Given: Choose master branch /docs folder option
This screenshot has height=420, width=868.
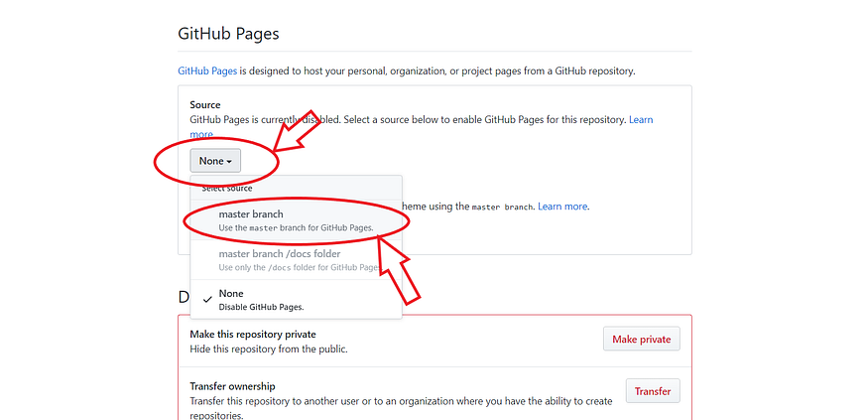Looking at the screenshot, I should [x=297, y=260].
